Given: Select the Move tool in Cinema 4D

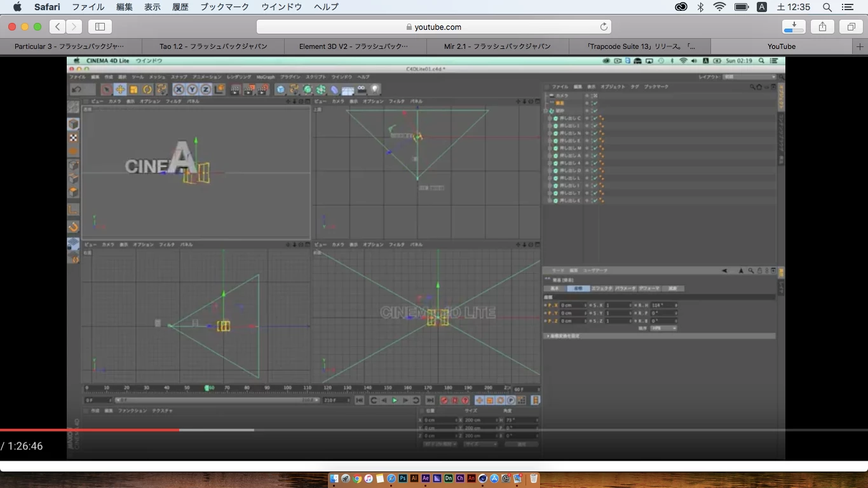Looking at the screenshot, I should click(x=120, y=90).
